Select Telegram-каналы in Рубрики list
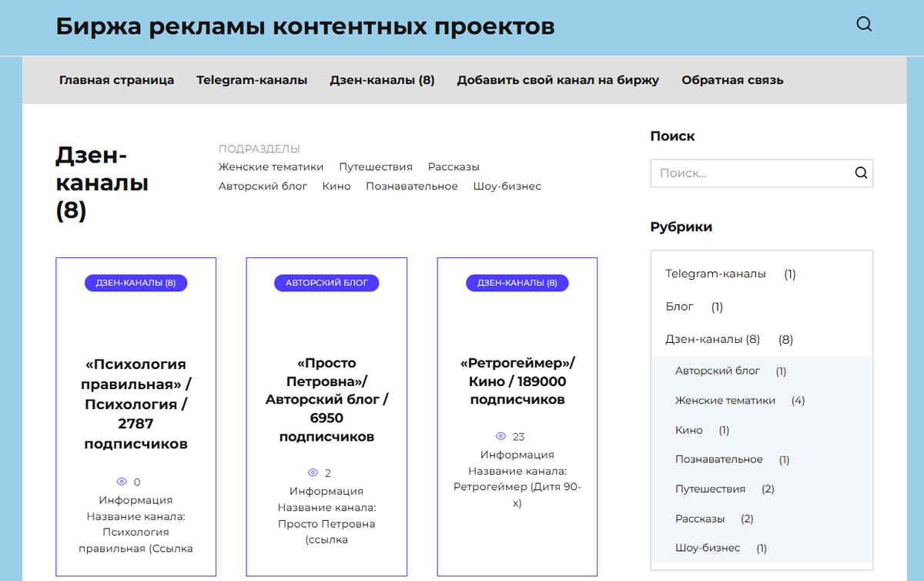924x581 pixels. click(x=715, y=274)
